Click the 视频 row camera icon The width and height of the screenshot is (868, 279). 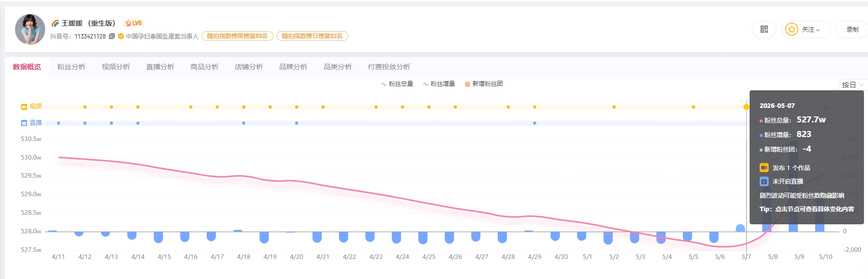click(24, 107)
